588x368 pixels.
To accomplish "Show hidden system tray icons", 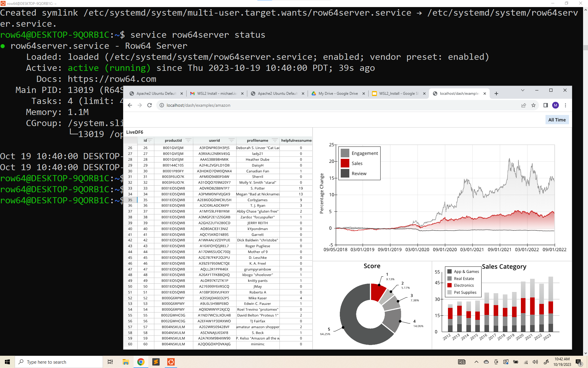I will [x=476, y=362].
